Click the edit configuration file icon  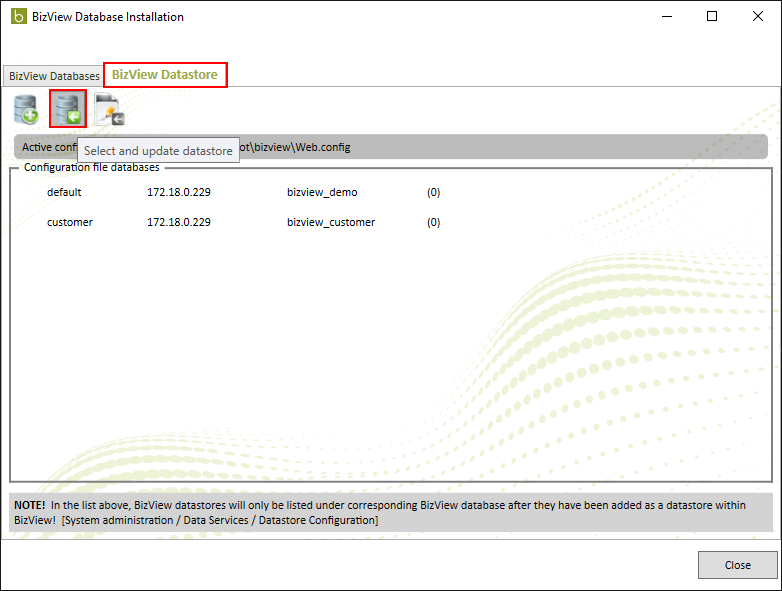coord(109,109)
